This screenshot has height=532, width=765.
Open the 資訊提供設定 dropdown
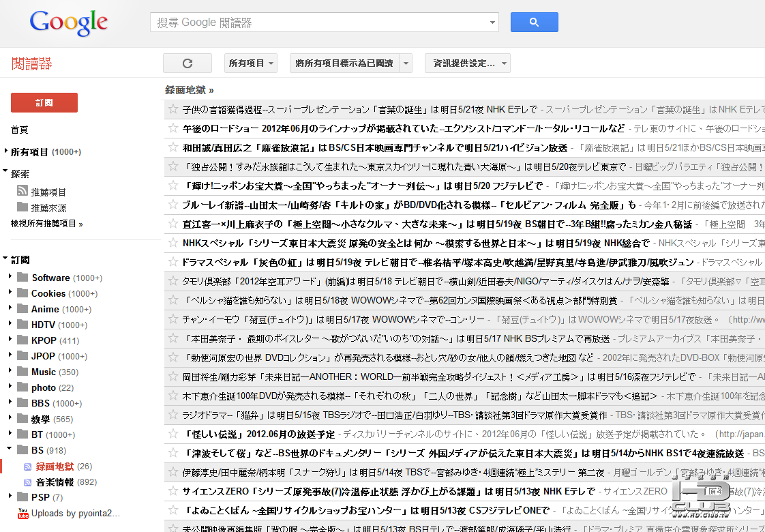point(468,63)
